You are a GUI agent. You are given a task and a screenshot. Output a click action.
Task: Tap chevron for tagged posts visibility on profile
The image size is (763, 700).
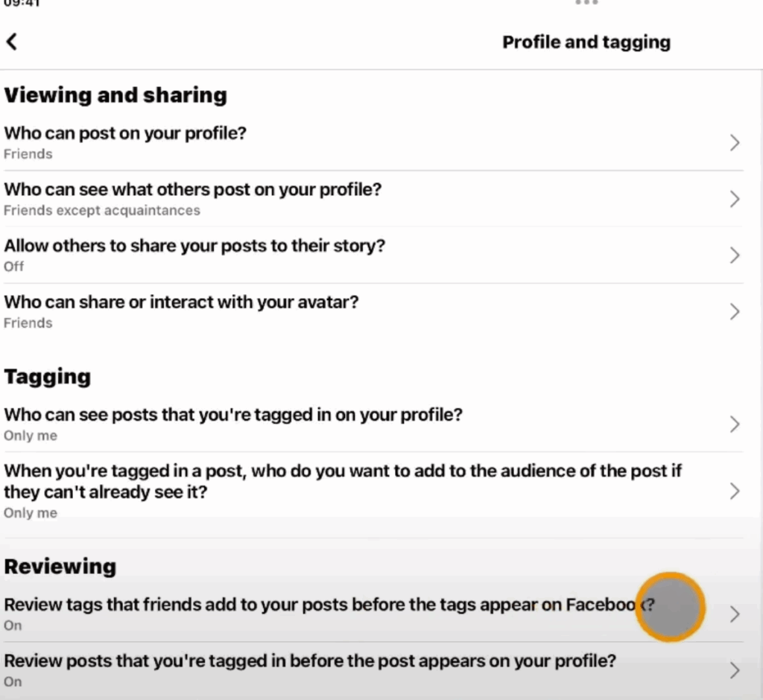[735, 424]
